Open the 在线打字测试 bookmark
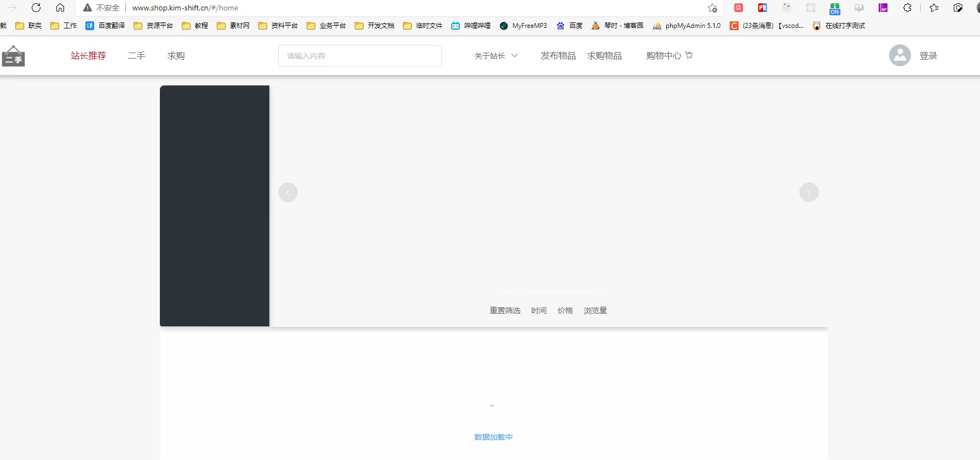This screenshot has width=980, height=460. [x=839, y=26]
